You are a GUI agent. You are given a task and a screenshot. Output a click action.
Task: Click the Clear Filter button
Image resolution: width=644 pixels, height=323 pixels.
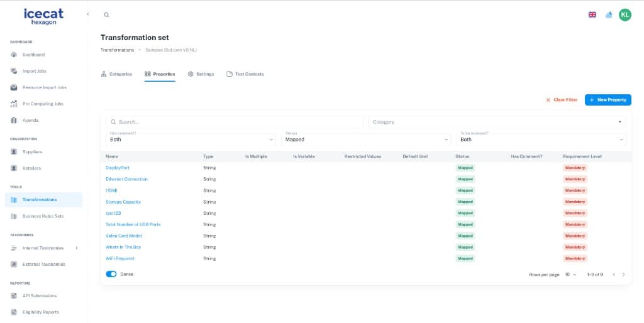(x=562, y=100)
